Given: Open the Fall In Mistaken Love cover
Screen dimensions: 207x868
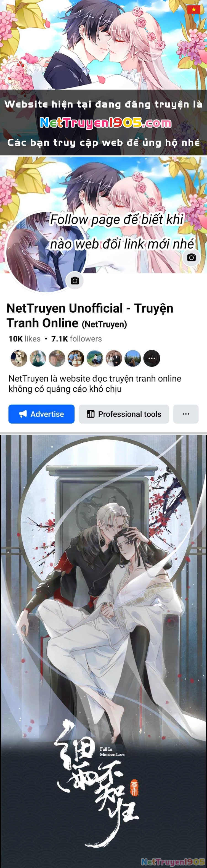Looking at the screenshot, I should 103,650.
